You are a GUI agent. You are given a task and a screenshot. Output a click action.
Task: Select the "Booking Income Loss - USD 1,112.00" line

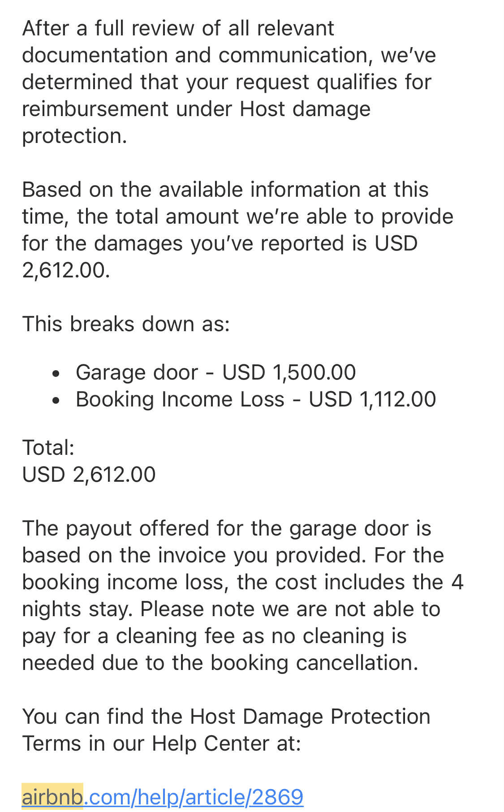(x=255, y=399)
